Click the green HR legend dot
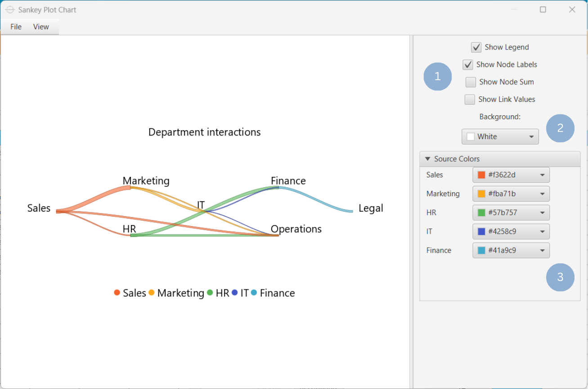Image resolution: width=588 pixels, height=389 pixels. [x=209, y=292]
